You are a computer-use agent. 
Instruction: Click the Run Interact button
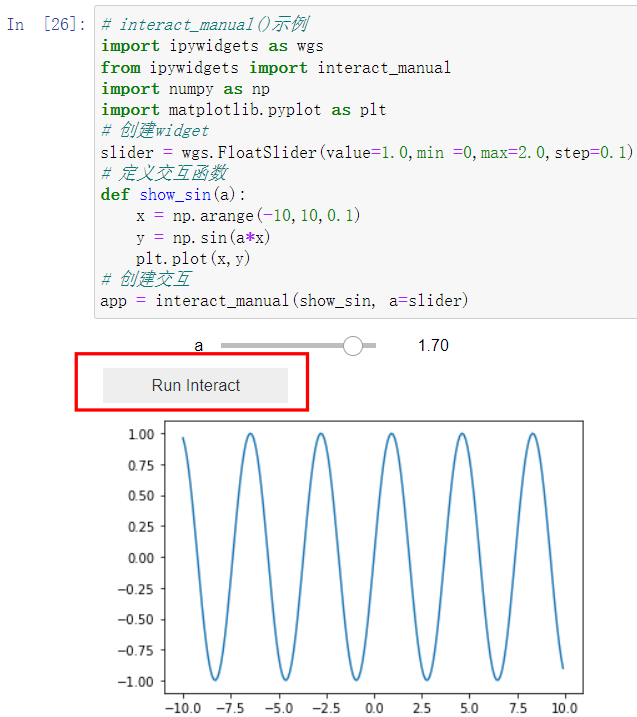(x=195, y=385)
